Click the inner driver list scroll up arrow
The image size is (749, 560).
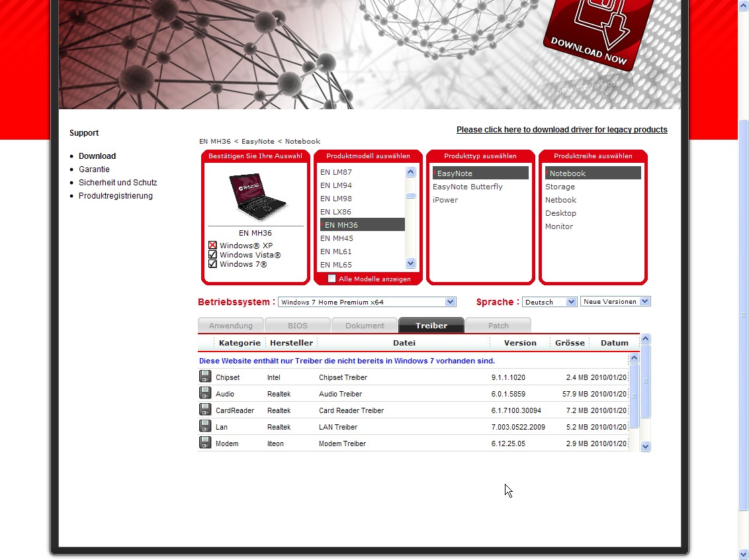634,358
